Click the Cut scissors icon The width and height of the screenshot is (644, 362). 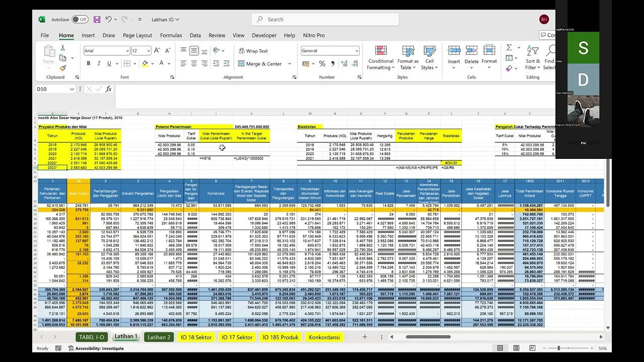pyautogui.click(x=62, y=48)
